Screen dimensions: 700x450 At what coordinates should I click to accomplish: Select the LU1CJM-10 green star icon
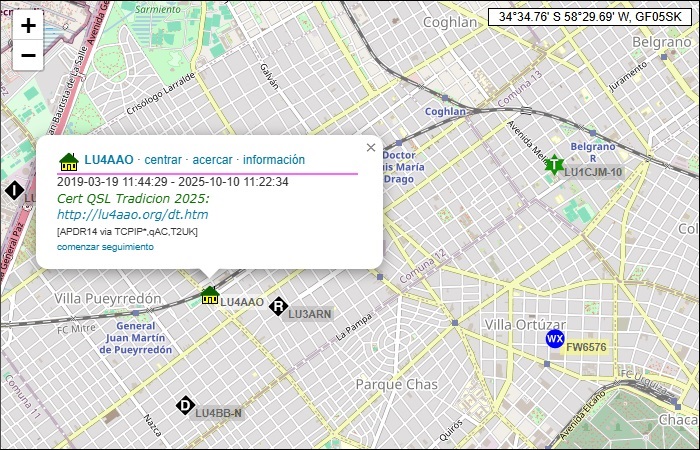coord(553,165)
